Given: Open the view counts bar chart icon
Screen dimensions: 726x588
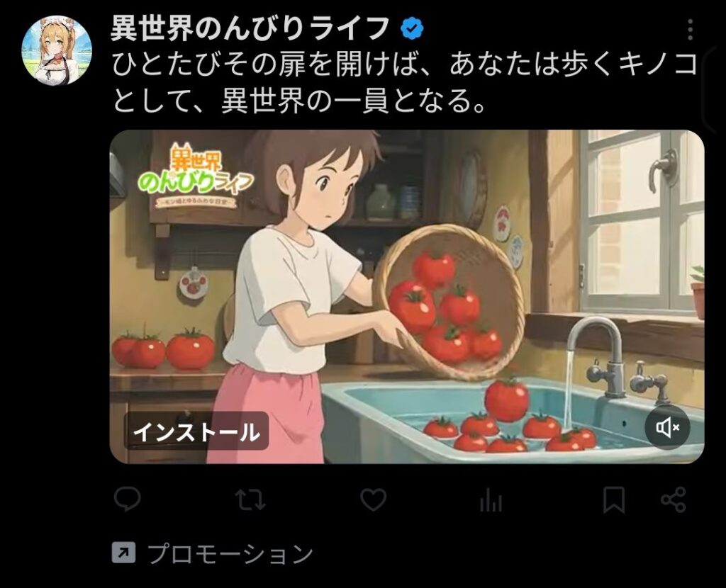Looking at the screenshot, I should 491,500.
